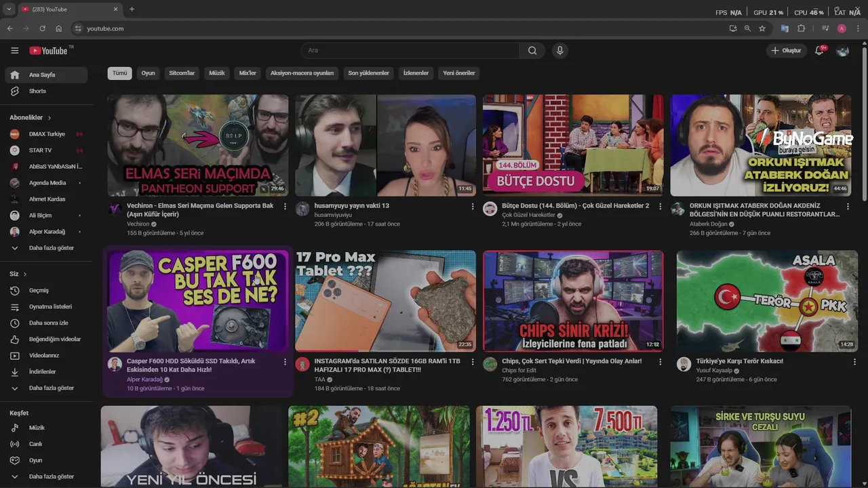Open Videolarınız in sidebar
The width and height of the screenshot is (868, 488).
(45, 355)
